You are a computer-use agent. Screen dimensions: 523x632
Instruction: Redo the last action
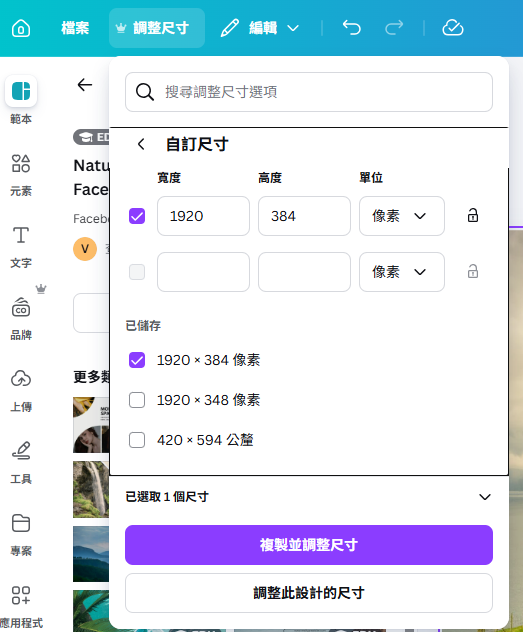point(394,28)
